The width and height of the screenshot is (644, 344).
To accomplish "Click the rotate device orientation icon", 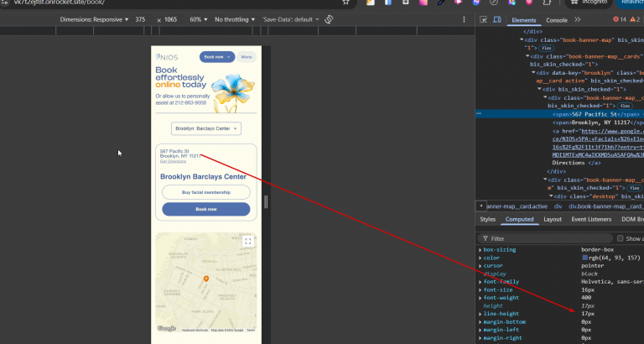I will [x=329, y=19].
